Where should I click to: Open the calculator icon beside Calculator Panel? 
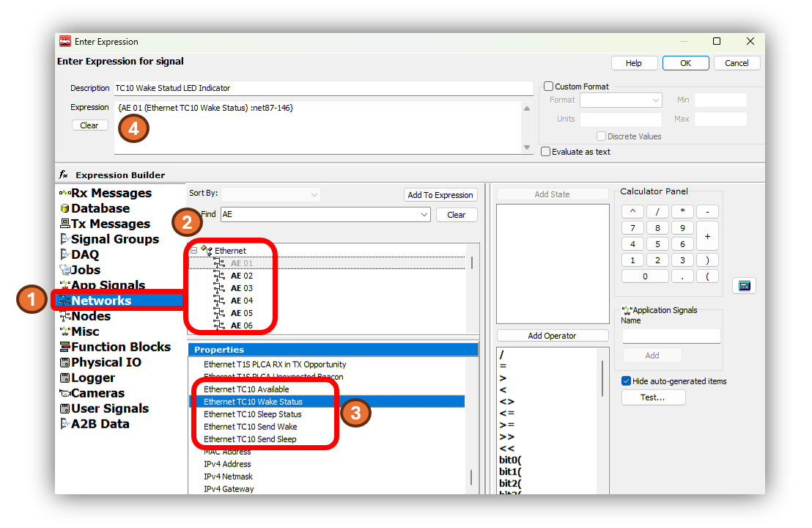[744, 286]
